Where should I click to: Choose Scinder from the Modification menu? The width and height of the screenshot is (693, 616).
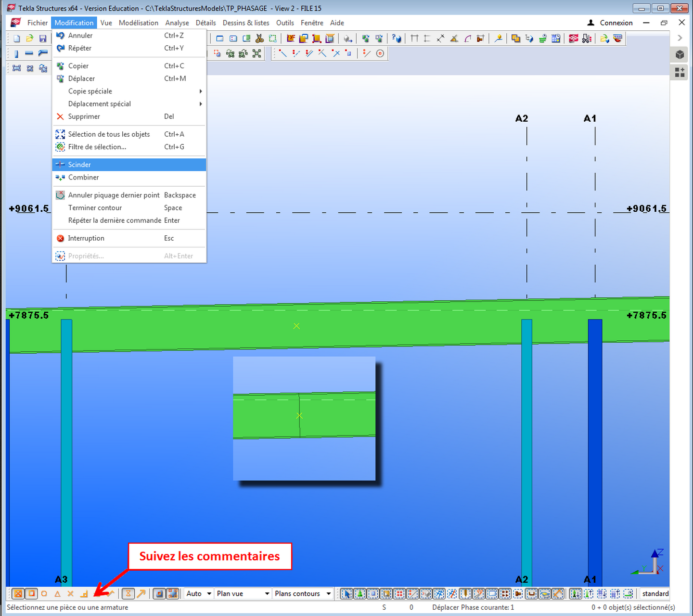click(x=129, y=165)
